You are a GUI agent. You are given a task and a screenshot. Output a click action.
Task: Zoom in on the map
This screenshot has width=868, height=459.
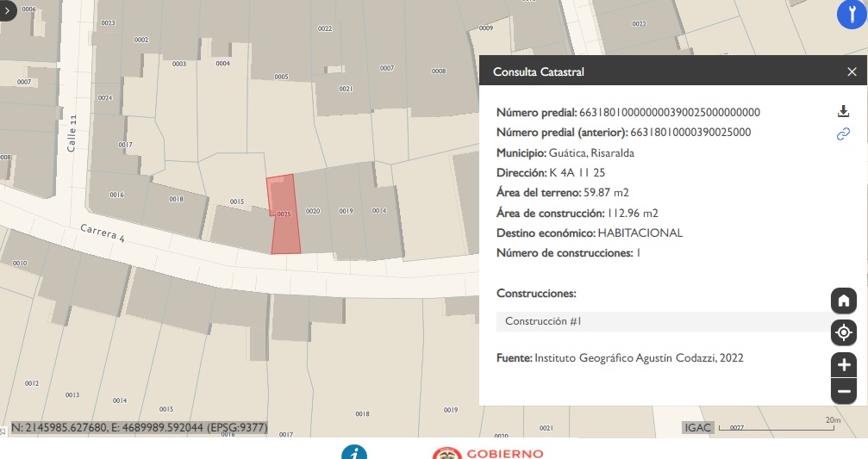tap(843, 363)
